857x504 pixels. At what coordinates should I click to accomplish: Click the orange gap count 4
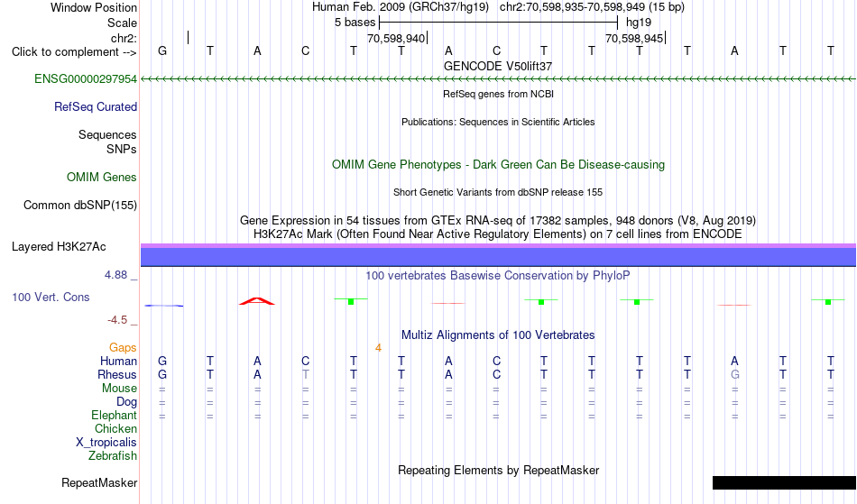click(378, 348)
